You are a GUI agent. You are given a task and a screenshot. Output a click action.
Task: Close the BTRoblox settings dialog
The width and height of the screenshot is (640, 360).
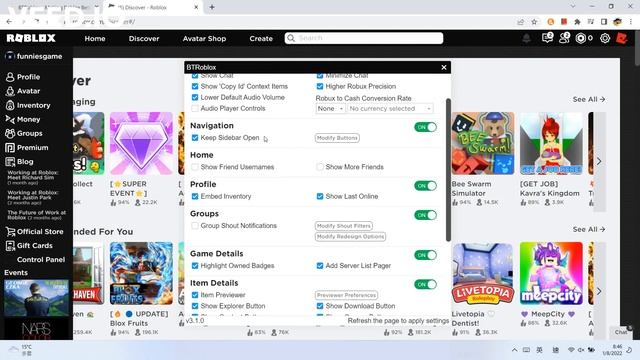tap(444, 67)
